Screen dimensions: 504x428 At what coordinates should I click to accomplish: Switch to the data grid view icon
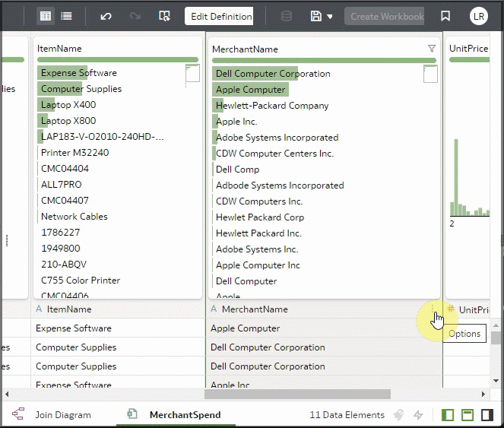tap(46, 16)
